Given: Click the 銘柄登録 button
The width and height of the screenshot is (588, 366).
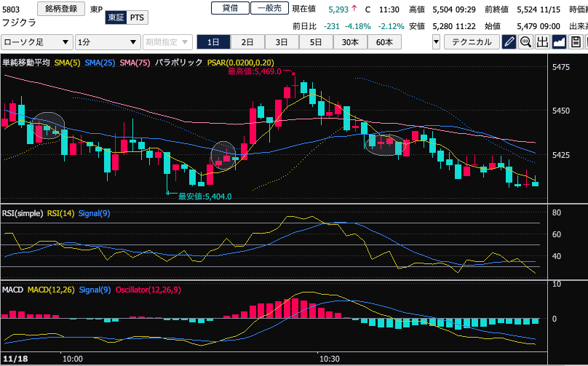Looking at the screenshot, I should tap(60, 9).
